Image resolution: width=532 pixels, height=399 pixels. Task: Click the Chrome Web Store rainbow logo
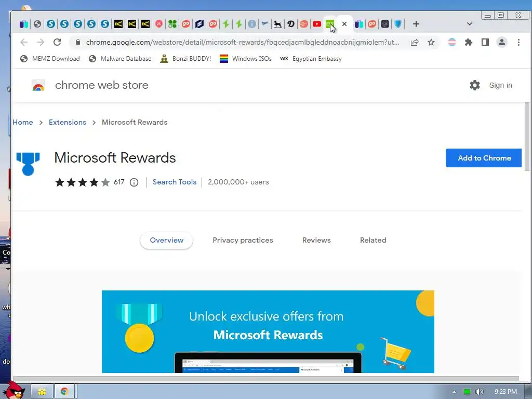coord(38,85)
